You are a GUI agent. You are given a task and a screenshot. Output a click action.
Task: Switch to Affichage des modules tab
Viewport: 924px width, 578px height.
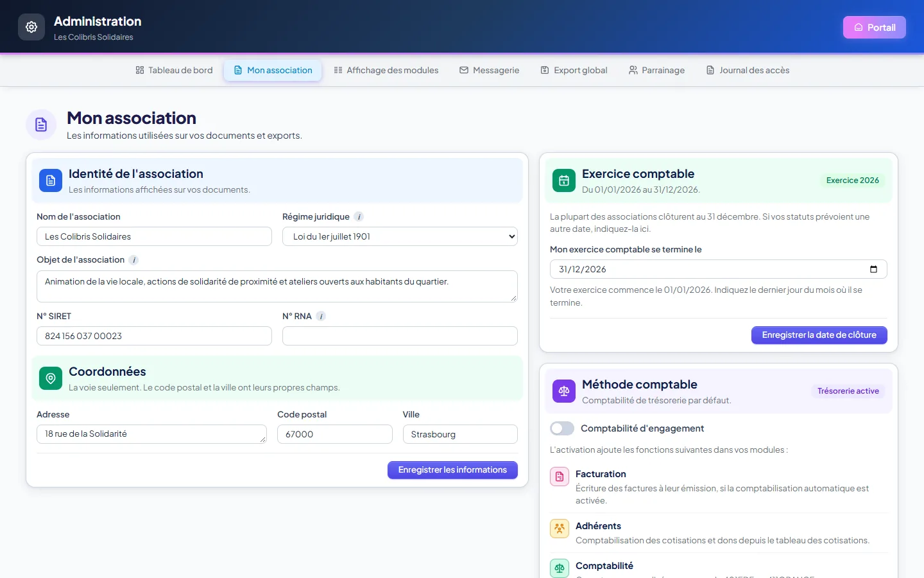(x=386, y=71)
